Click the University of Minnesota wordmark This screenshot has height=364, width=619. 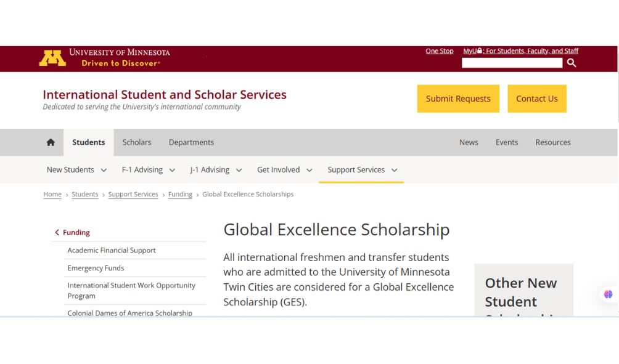119,52
